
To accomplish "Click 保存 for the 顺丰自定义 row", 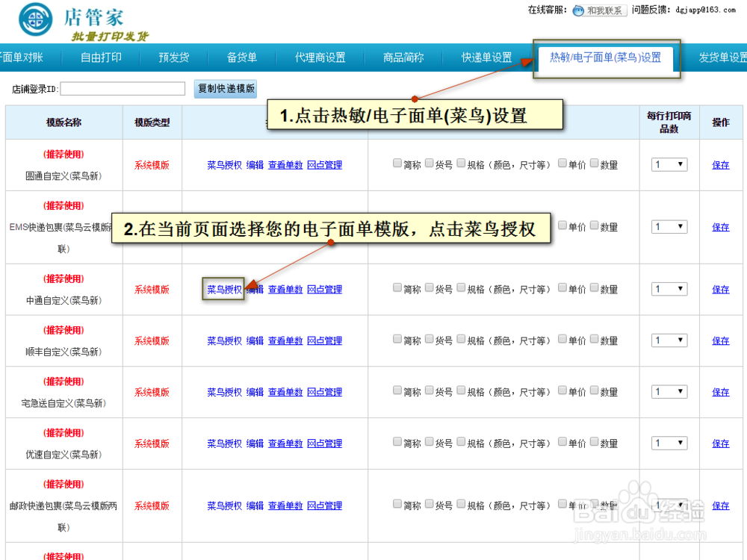I will pos(720,340).
